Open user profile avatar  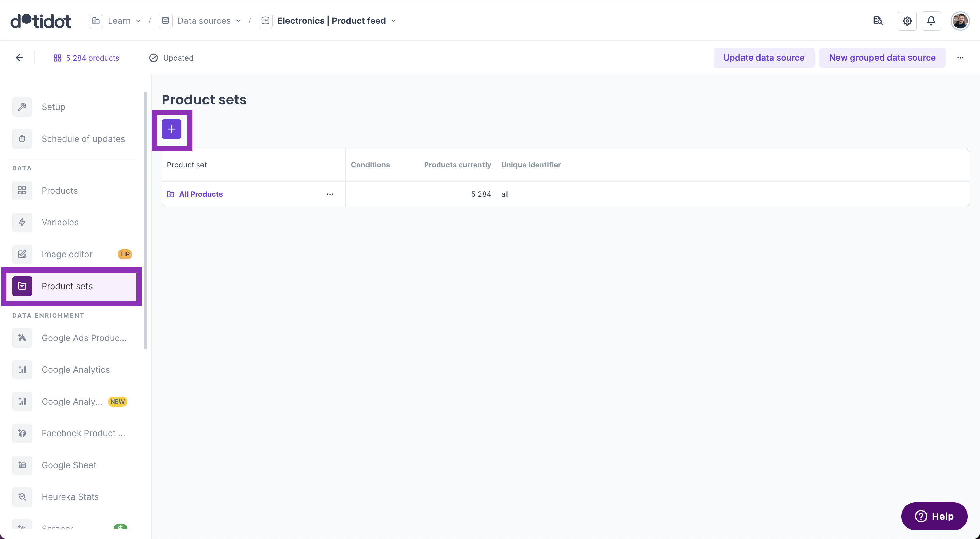point(960,21)
